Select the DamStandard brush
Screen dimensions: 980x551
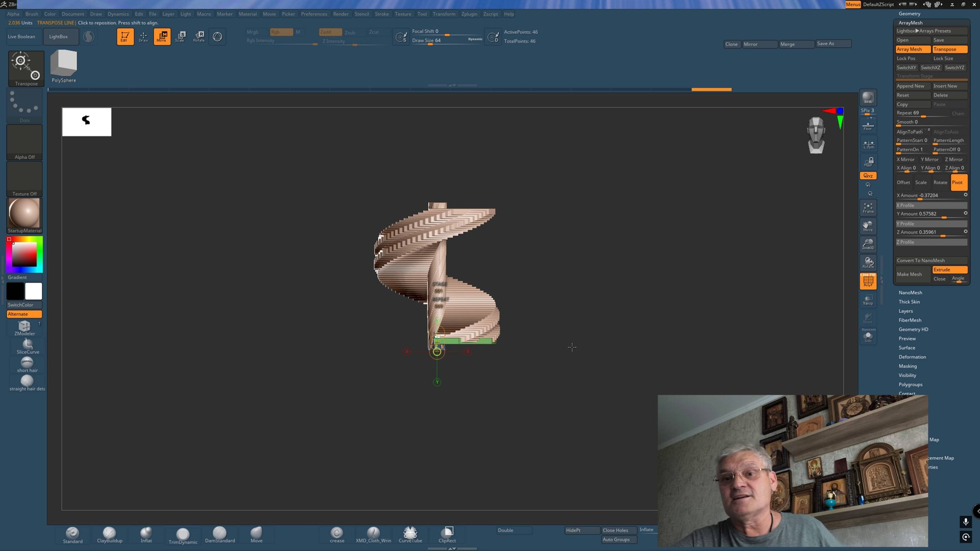pyautogui.click(x=219, y=534)
